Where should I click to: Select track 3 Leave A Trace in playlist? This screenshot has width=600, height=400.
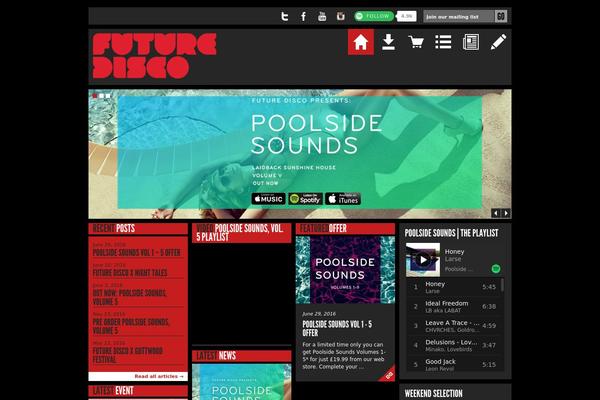454,326
